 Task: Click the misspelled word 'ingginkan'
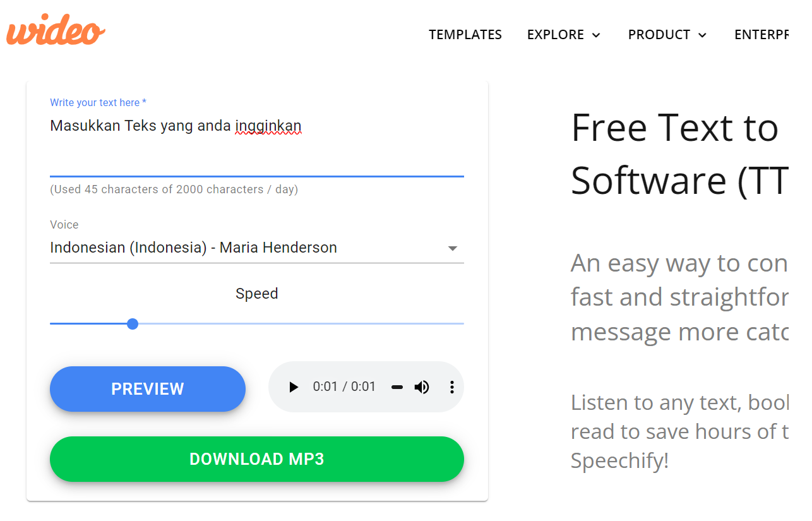tap(268, 126)
